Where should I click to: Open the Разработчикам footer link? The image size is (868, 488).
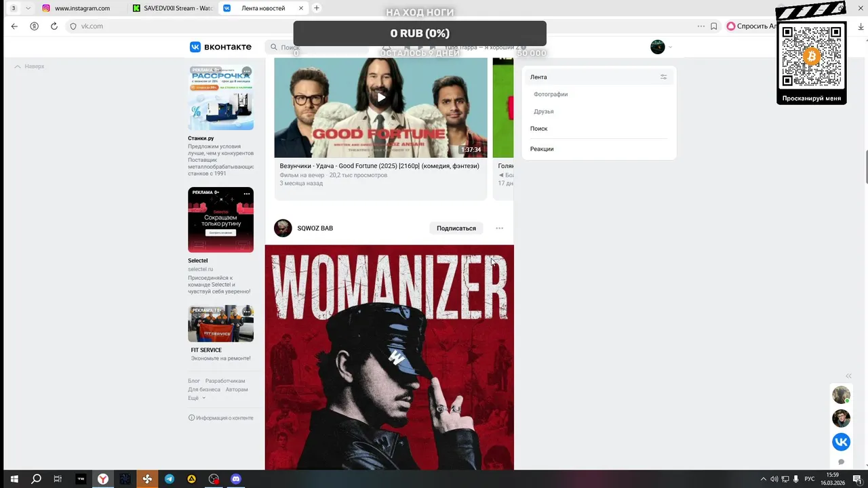tap(225, 382)
